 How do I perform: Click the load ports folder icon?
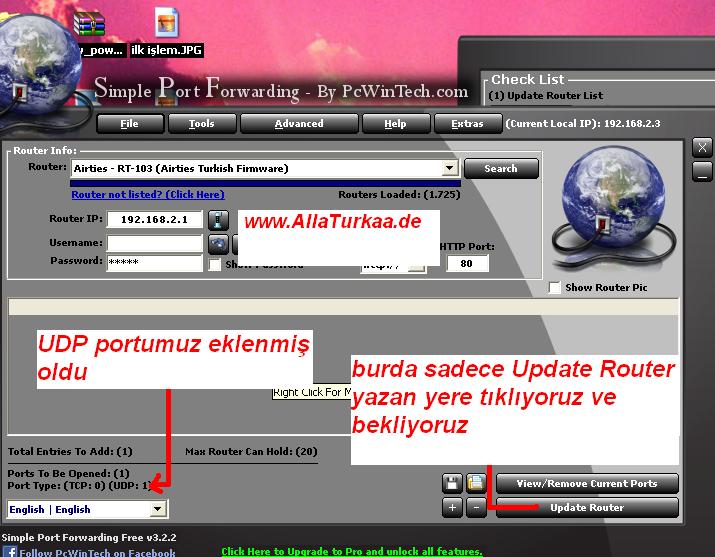[x=476, y=484]
